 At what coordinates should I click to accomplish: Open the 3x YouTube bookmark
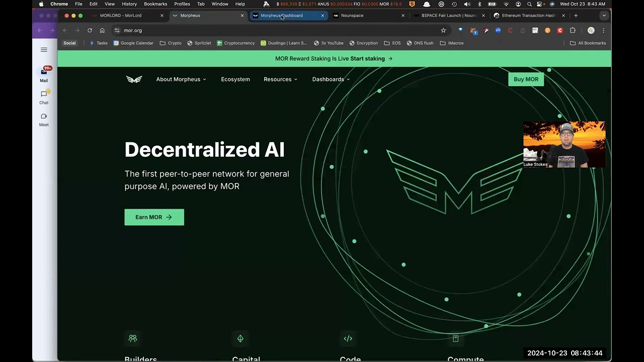pyautogui.click(x=329, y=43)
